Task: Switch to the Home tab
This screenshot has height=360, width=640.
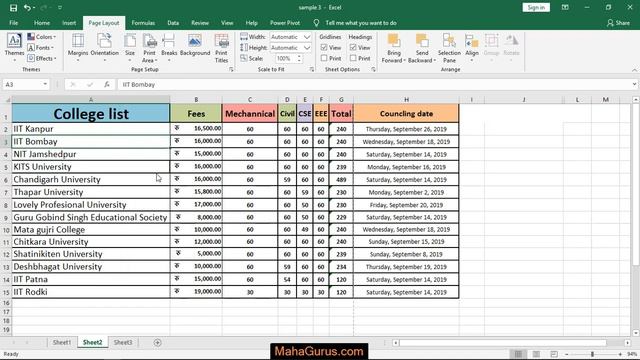Action: (x=42, y=23)
